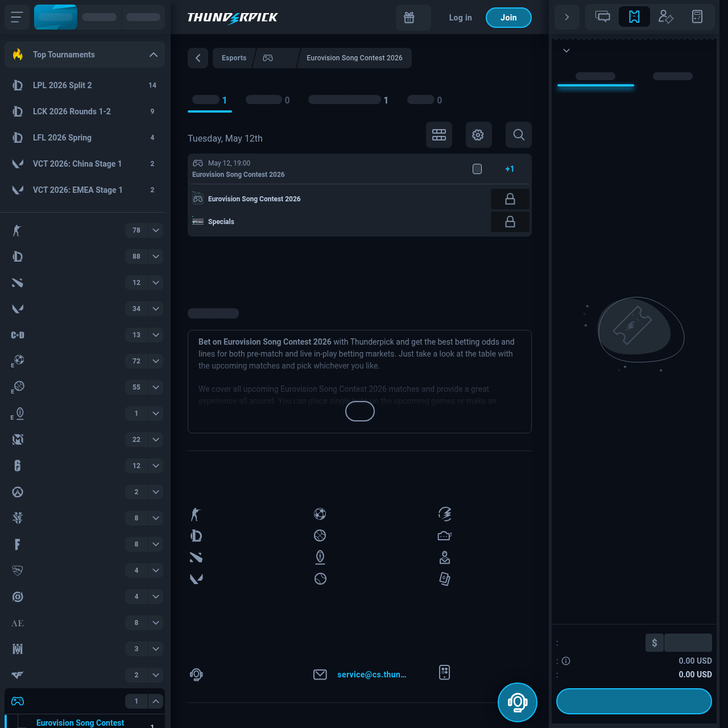The image size is (728, 728).
Task: Click the Esports breadcrumb
Action: click(234, 58)
